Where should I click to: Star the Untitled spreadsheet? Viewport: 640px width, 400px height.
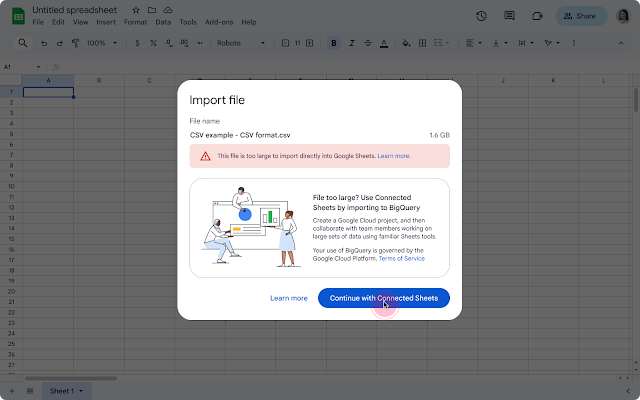(x=136, y=10)
